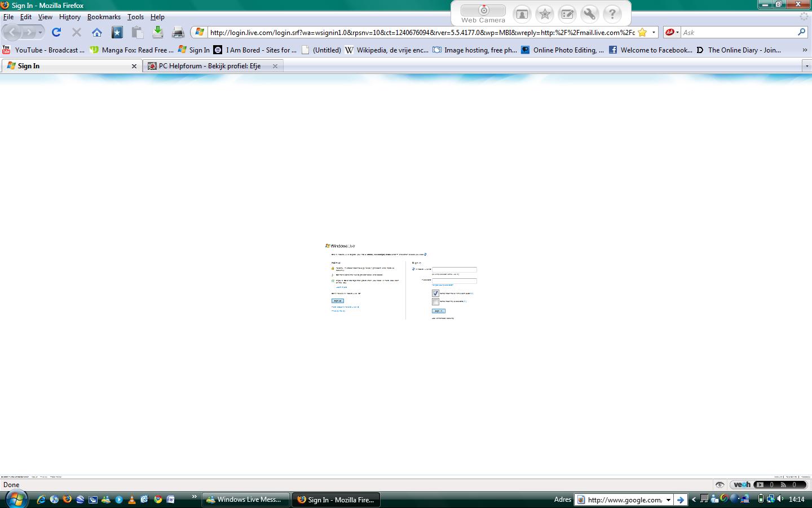Click the taskbar Adres go arrow button
The image size is (812, 508).
pyautogui.click(x=681, y=500)
